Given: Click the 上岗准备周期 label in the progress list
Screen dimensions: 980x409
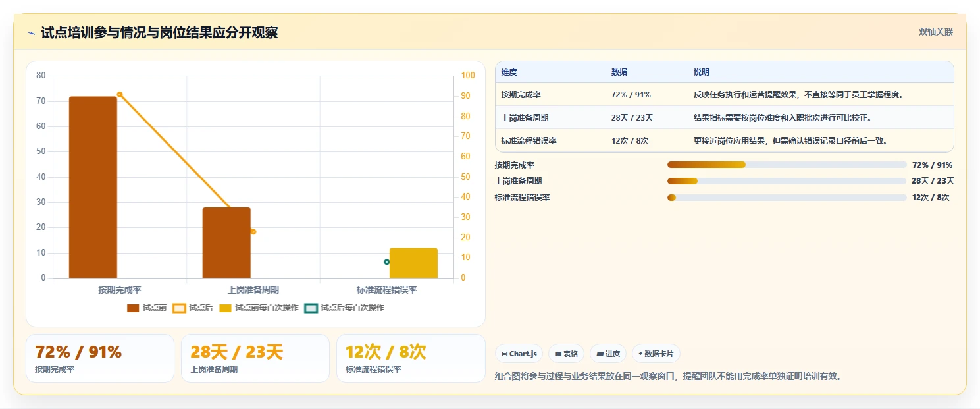Looking at the screenshot, I should coord(519,181).
